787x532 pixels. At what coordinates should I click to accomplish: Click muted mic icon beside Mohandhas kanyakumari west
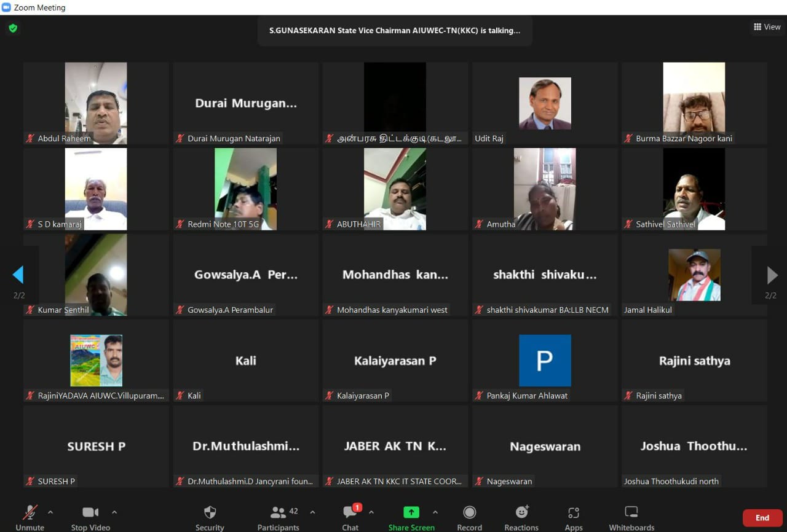[330, 310]
